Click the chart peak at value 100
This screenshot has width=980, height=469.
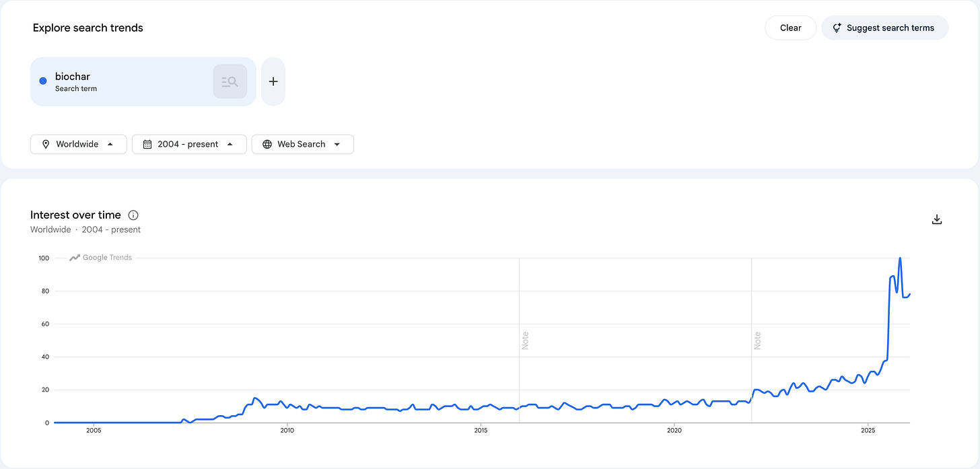(900, 258)
